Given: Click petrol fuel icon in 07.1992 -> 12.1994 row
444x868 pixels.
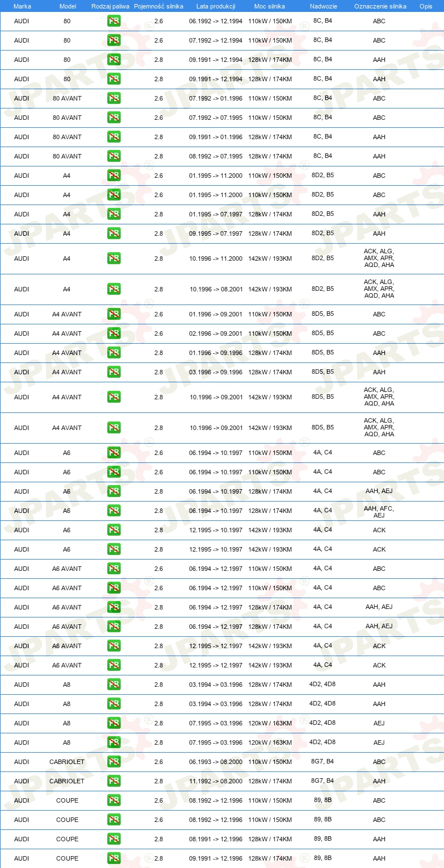Looking at the screenshot, I should point(114,40).
